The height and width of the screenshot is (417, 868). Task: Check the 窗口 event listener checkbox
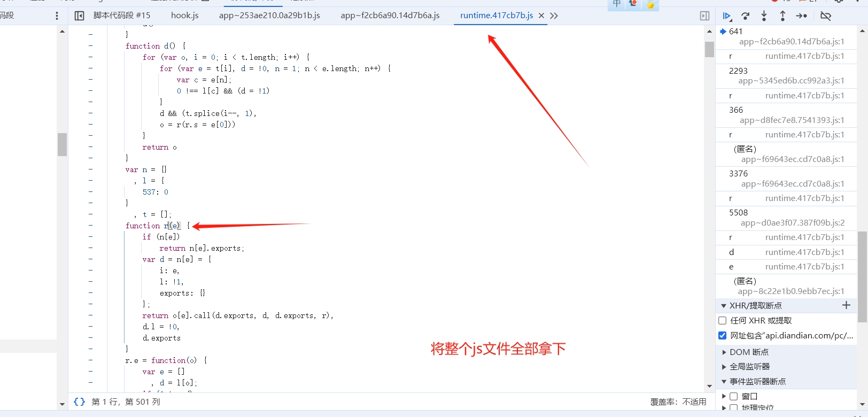[x=734, y=396]
